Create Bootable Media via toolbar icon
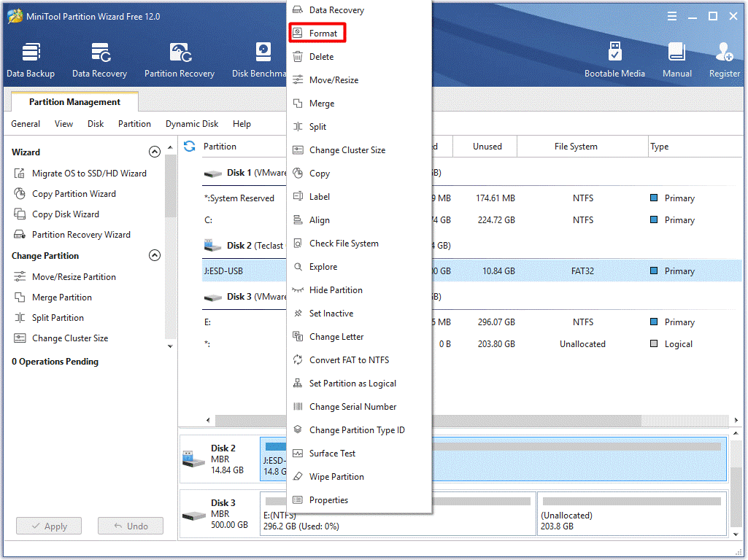 615,51
